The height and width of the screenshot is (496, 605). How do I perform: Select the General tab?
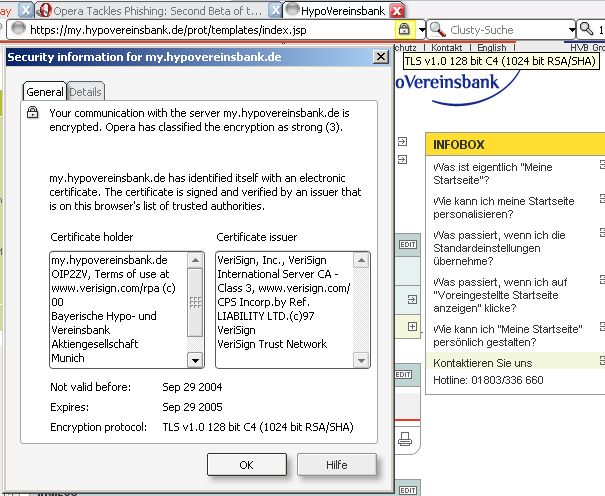(x=45, y=92)
